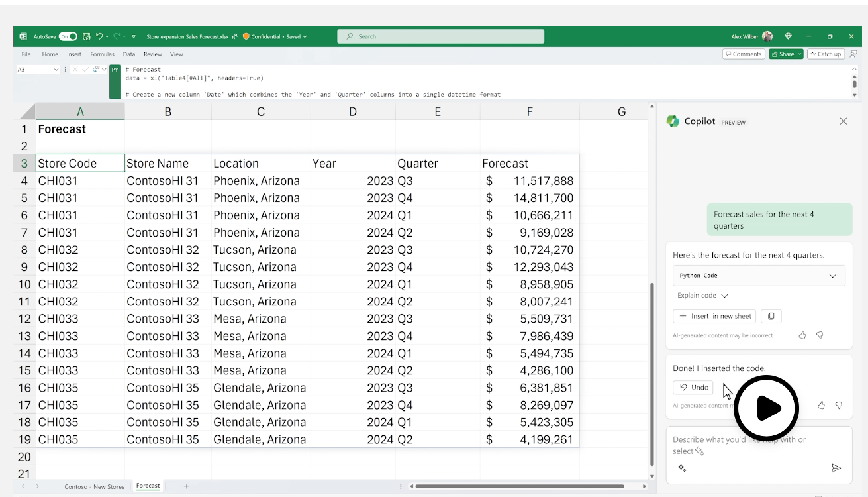Open the File menu
868x497 pixels.
tap(26, 54)
